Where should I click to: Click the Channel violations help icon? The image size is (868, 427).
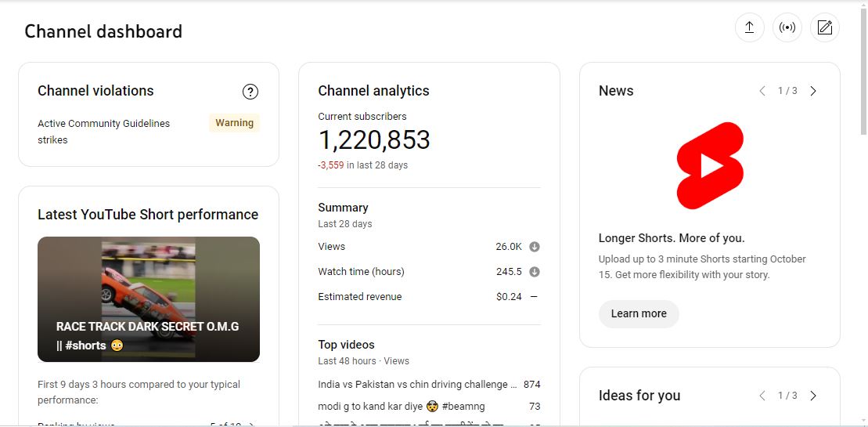coord(250,92)
